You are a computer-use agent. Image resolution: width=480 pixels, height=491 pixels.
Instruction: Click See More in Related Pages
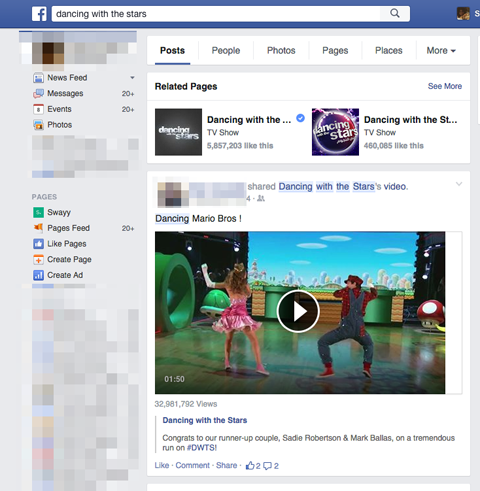(445, 86)
